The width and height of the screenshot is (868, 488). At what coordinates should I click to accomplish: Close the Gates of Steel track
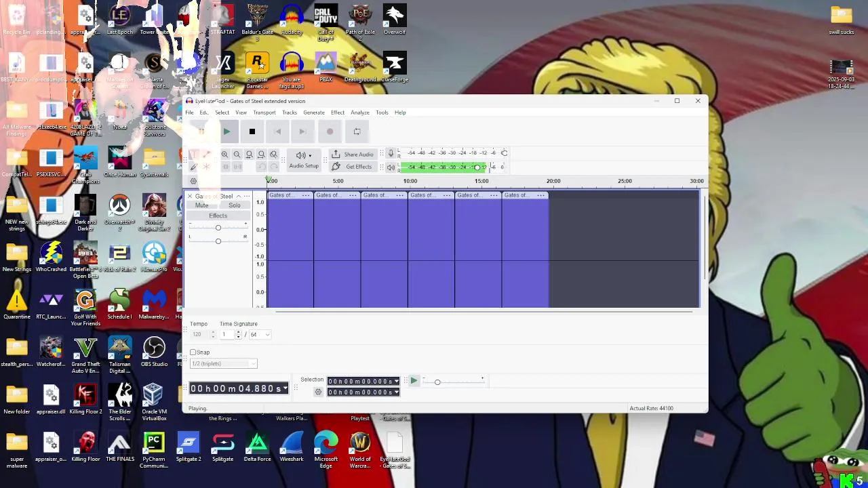click(190, 196)
